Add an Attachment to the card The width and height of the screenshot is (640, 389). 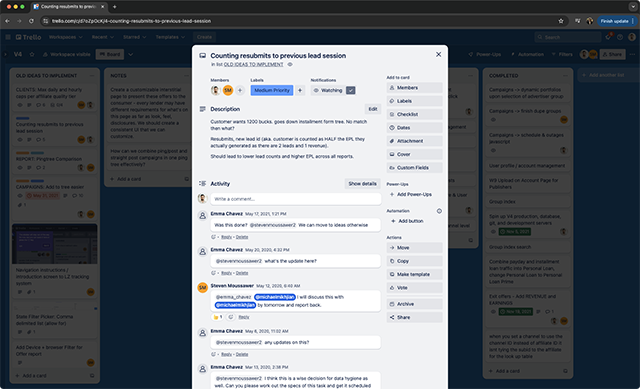coord(414,141)
